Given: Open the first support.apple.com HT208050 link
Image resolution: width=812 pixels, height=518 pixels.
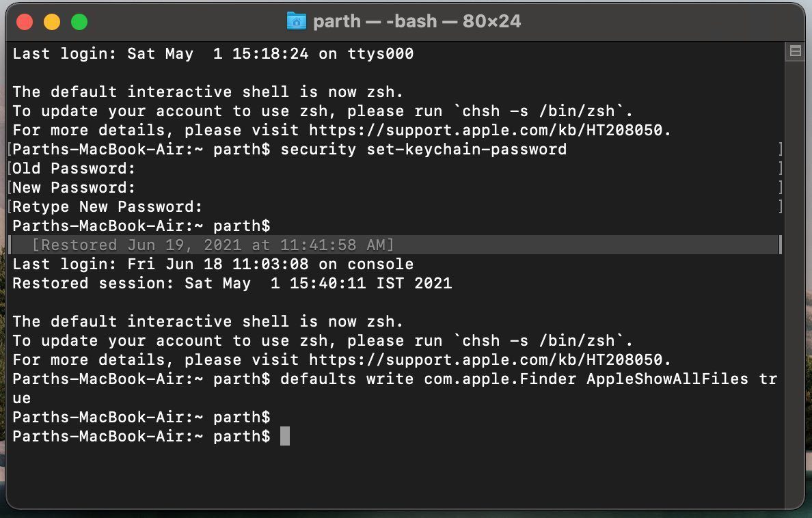Looking at the screenshot, I should (485, 130).
